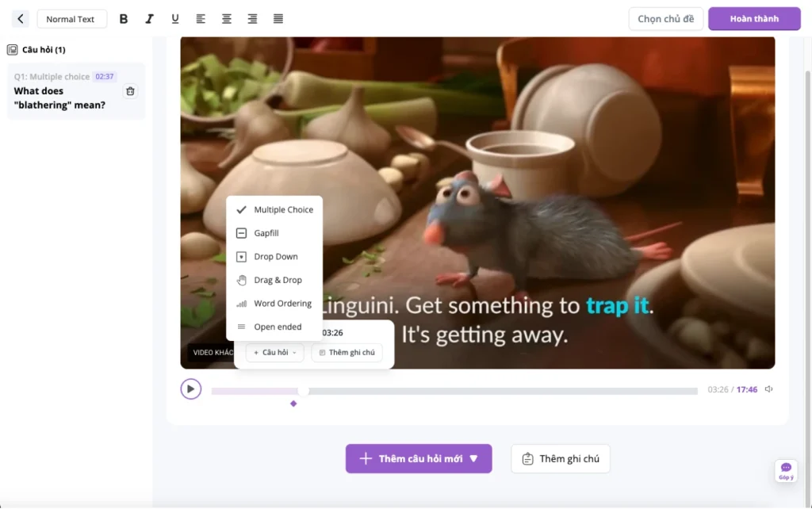812x509 pixels.
Task: Apply center text alignment
Action: 226,18
